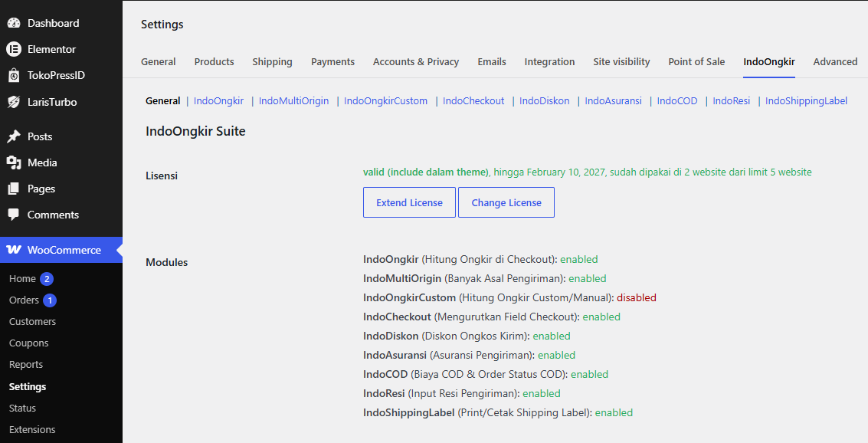Select the IndoOngkir settings tab
The width and height of the screenshot is (868, 443).
point(769,62)
